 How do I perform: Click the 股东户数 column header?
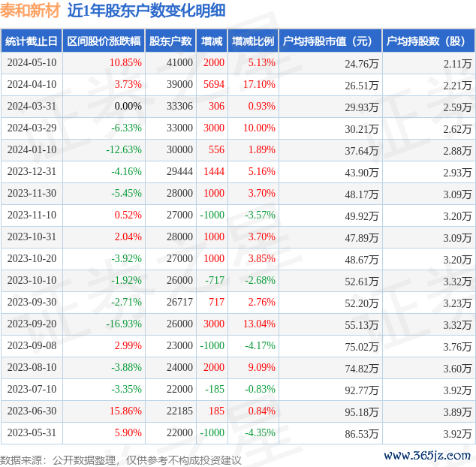coord(170,42)
